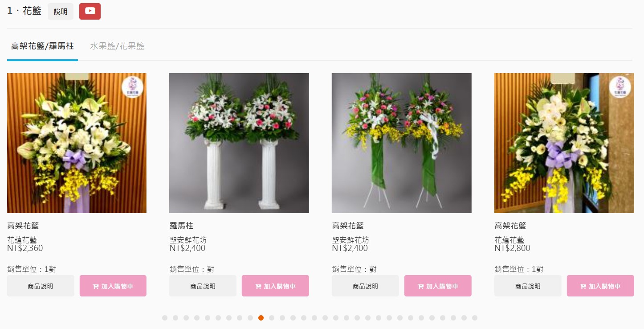Screen dimensions: 644x329
Task: Add NT$2,800 高架花籃 to cart
Action: (x=600, y=286)
